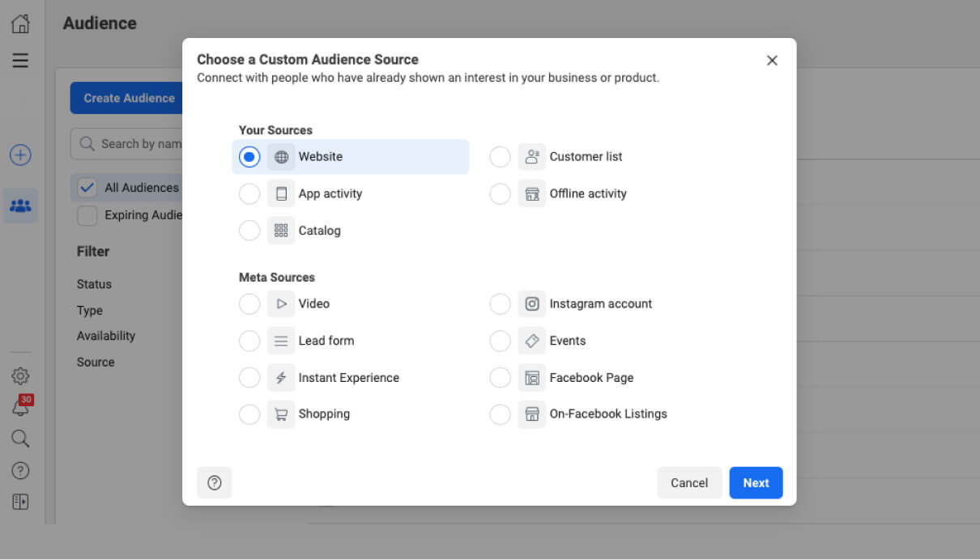Pick the Lead form radio button
This screenshot has height=560, width=980.
249,342
